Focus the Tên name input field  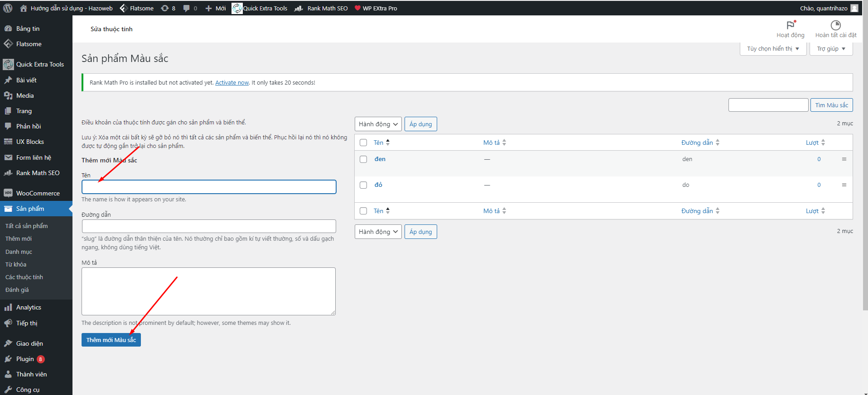coord(209,187)
